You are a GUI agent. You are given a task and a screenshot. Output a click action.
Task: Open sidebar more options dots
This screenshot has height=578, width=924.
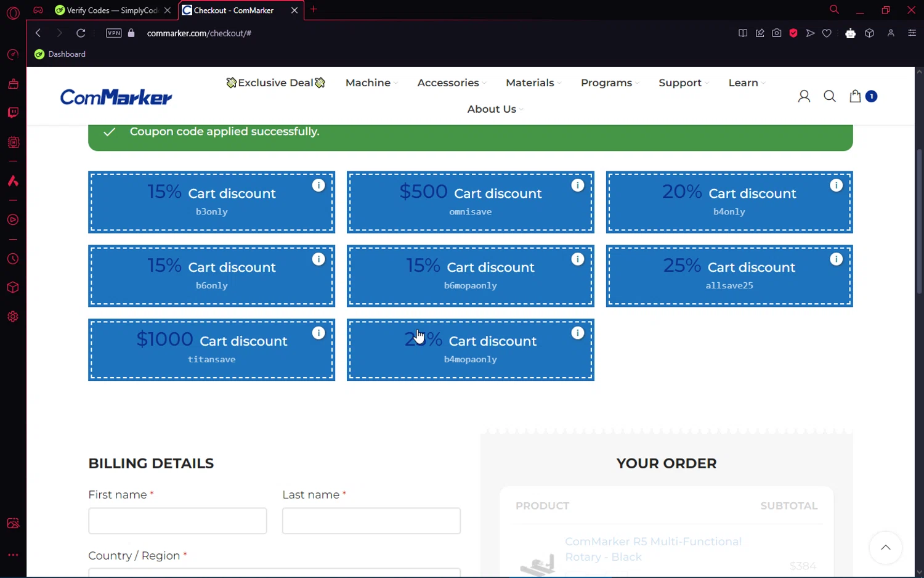tap(13, 555)
